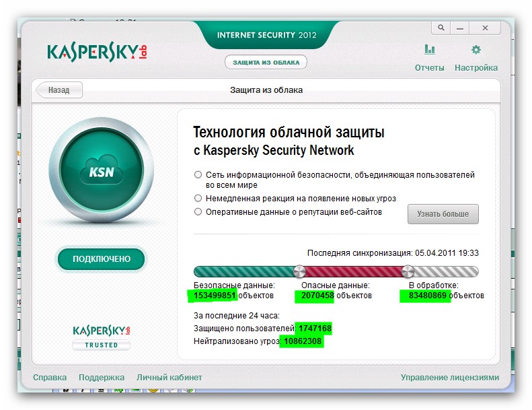Image resolution: width=532 pixels, height=410 pixels.
Task: Open the Отчеты reports bar-chart icon
Action: pyautogui.click(x=429, y=50)
